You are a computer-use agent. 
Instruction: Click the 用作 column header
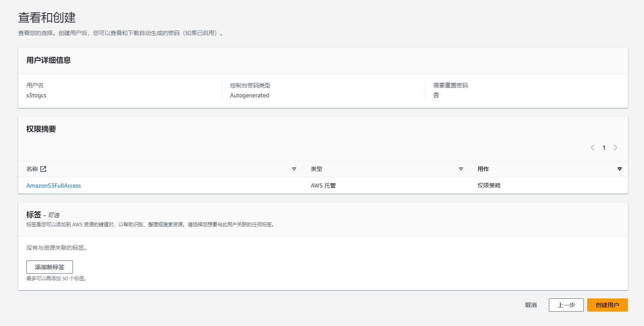(483, 169)
